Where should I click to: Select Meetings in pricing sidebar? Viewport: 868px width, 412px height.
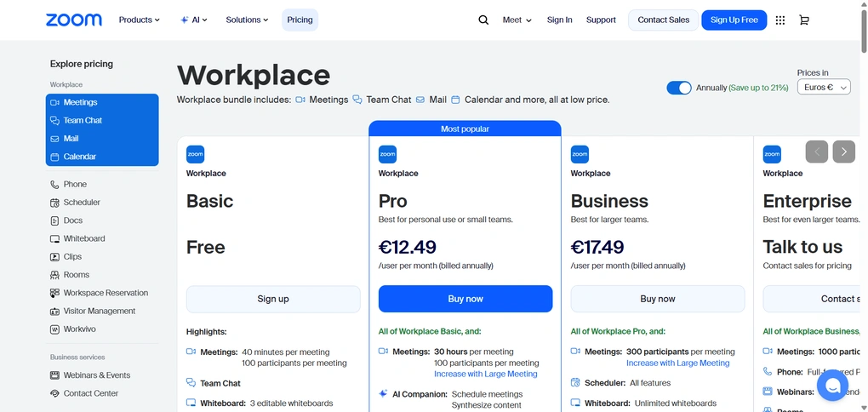[x=102, y=102]
